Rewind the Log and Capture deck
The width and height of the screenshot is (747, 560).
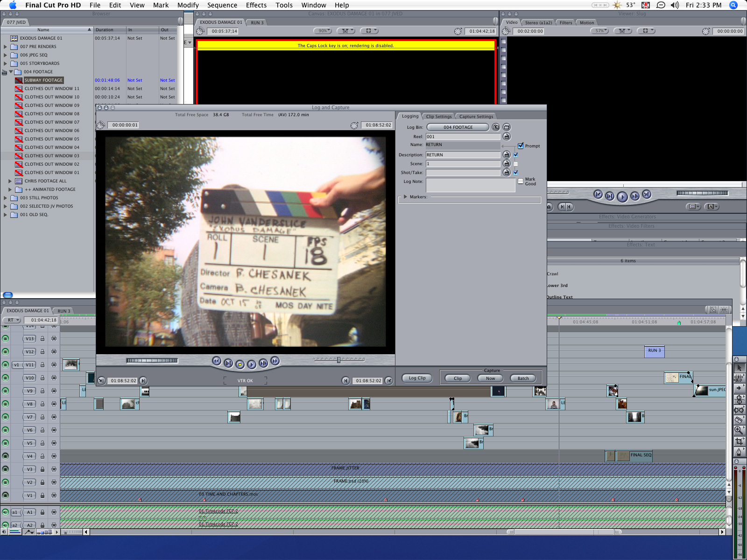216,361
